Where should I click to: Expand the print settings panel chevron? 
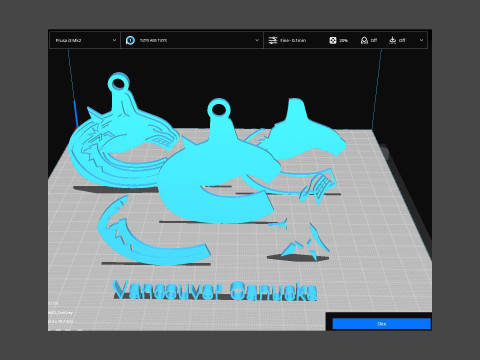[421, 40]
